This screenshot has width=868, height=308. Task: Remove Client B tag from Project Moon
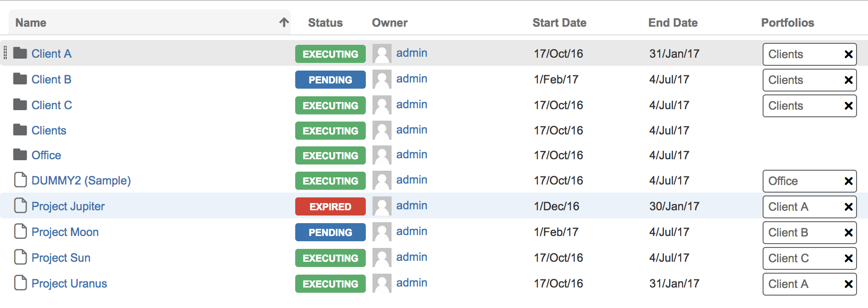coord(848,233)
